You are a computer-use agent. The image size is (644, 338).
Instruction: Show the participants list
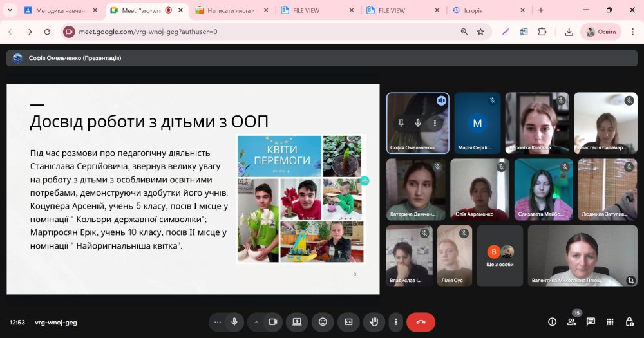pos(571,322)
